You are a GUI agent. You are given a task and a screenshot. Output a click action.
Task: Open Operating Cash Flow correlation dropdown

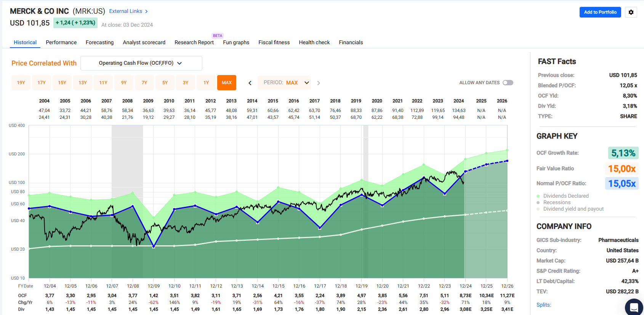pos(141,63)
